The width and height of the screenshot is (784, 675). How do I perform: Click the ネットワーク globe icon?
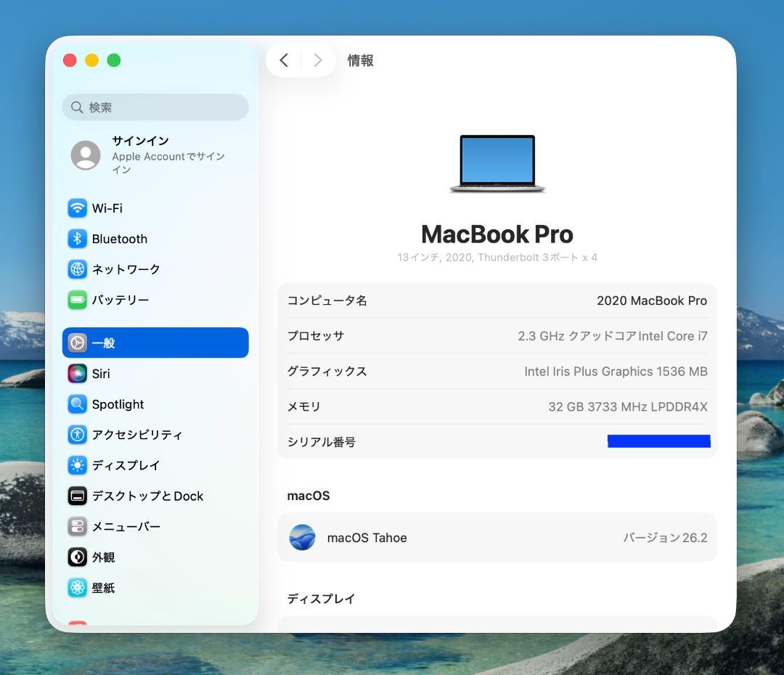coord(77,269)
